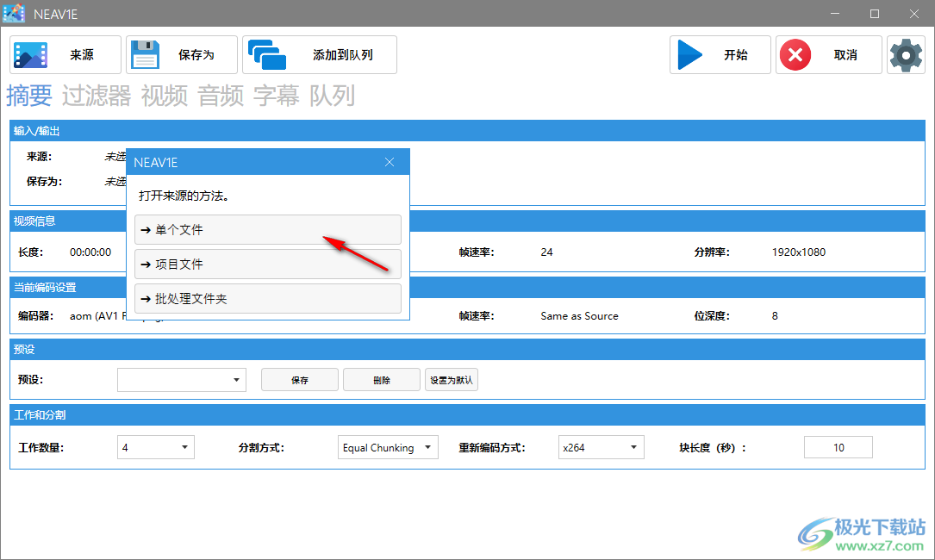Expand the 预设 preset dropdown
Viewport: 935px width, 560px height.
tap(182, 380)
